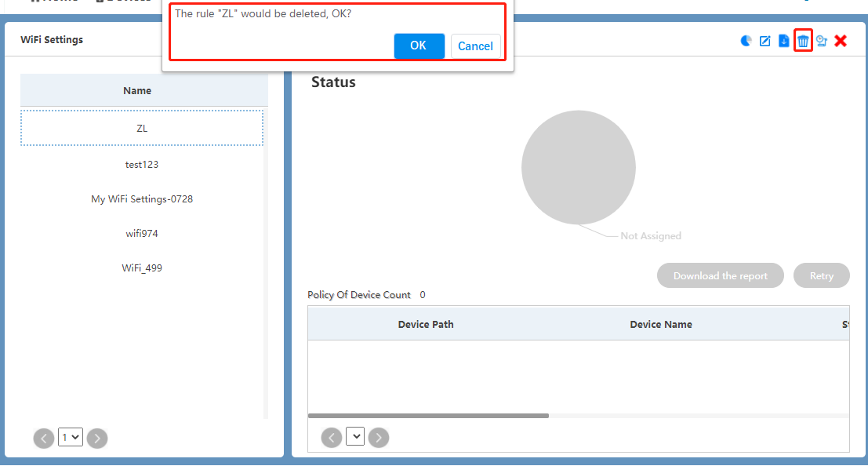The width and height of the screenshot is (868, 466).
Task: Open the page number dropdown showing 1
Action: (x=71, y=438)
